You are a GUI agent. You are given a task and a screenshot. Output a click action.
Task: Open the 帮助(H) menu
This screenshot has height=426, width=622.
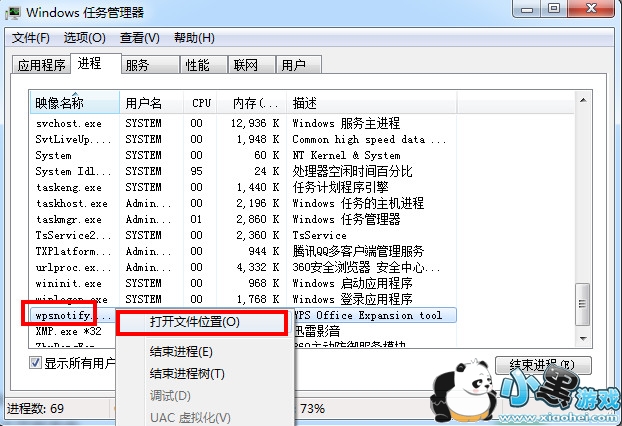point(194,38)
